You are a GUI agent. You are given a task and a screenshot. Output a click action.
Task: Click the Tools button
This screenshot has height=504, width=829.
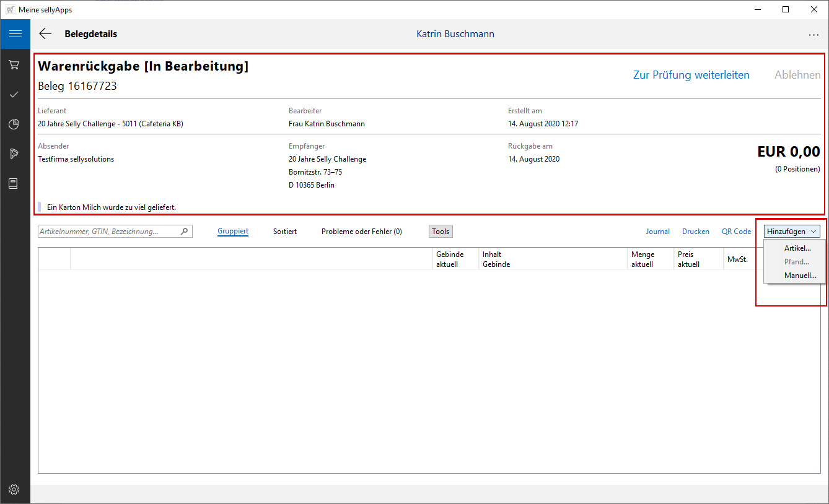[x=441, y=232]
